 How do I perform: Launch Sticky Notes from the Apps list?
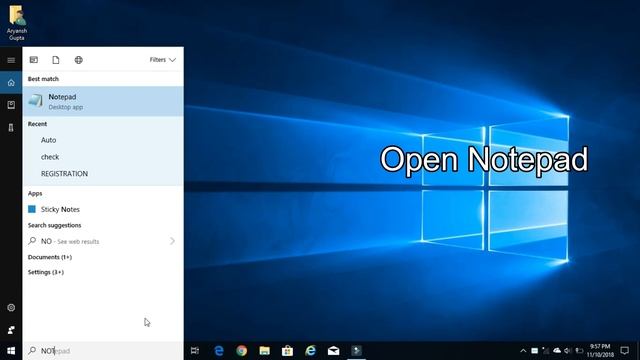103,209
